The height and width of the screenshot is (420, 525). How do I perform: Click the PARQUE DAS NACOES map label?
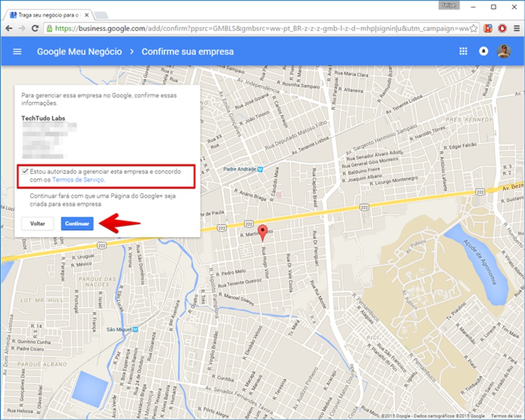click(x=97, y=282)
